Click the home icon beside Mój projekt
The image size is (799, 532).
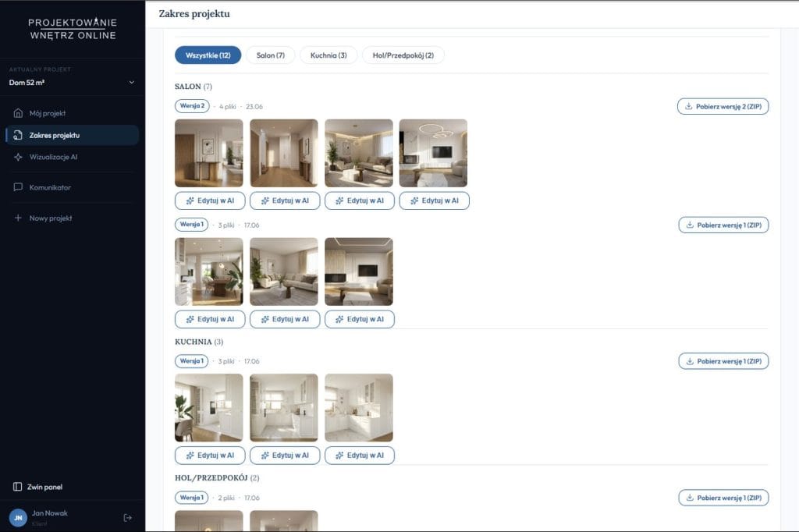(18, 113)
